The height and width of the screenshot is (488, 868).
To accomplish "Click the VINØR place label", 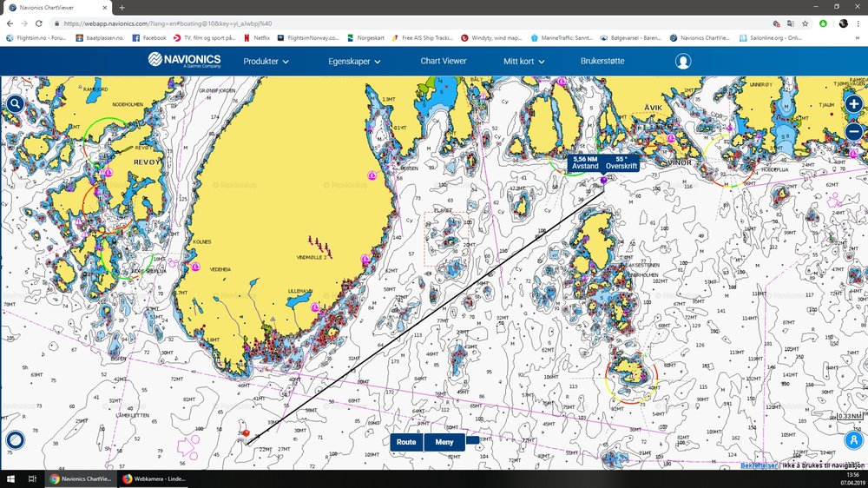I will coord(680,163).
